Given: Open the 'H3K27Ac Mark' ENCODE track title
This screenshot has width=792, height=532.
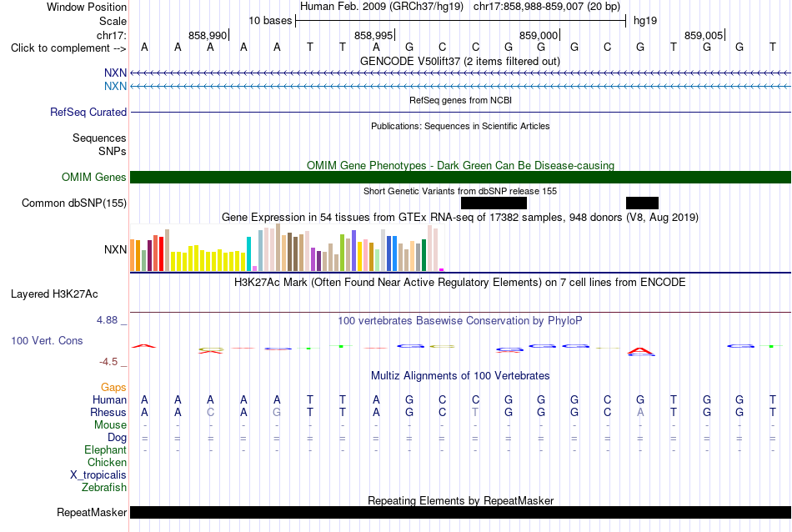Looking at the screenshot, I should coord(460,282).
